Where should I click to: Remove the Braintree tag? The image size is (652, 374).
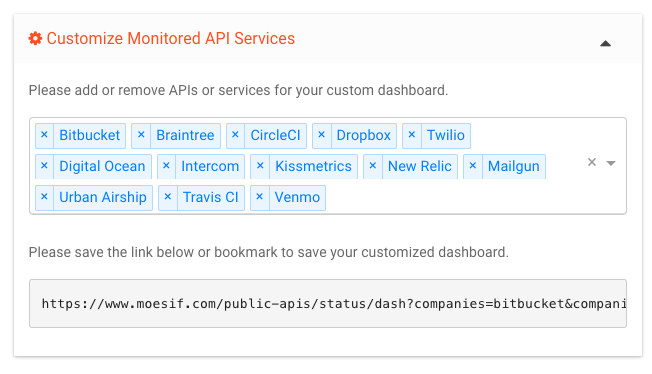(x=141, y=135)
